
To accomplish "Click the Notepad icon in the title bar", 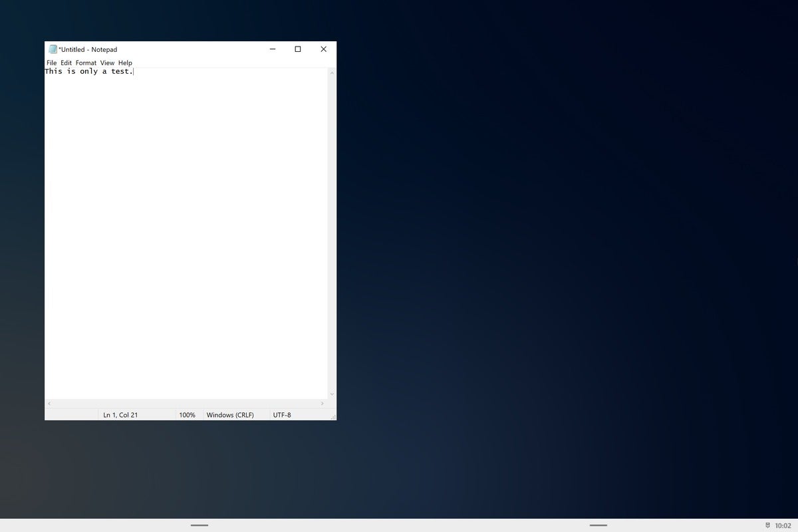I will 53,49.
